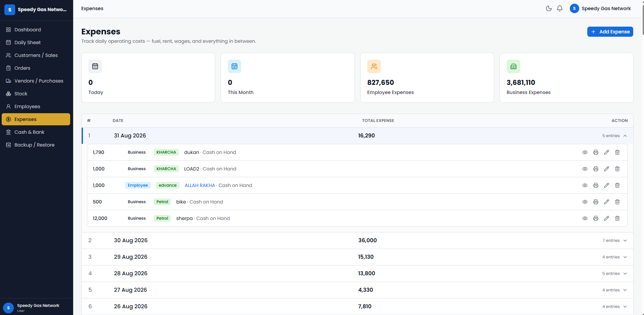
Task: View the dukan expense entry
Action: click(585, 152)
